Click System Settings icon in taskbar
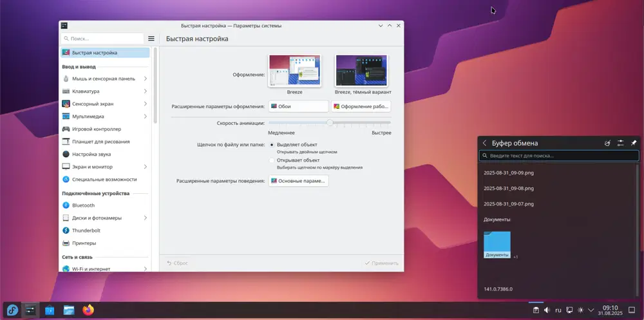644x320 pixels. (30, 310)
